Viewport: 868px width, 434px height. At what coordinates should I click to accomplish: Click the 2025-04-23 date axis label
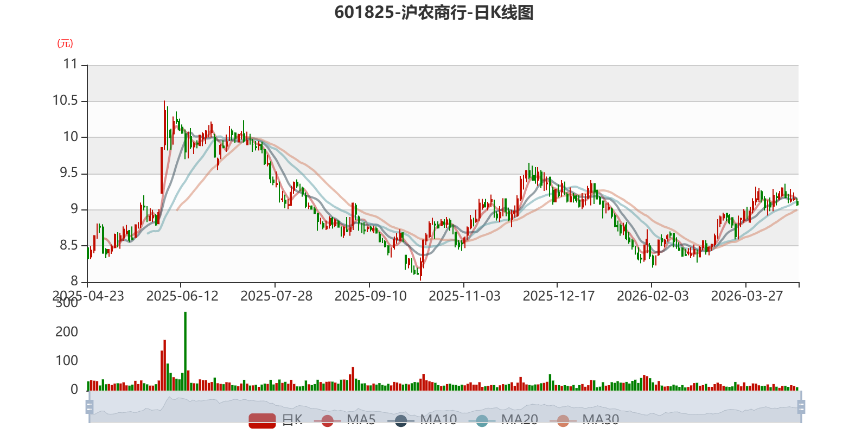click(x=88, y=296)
